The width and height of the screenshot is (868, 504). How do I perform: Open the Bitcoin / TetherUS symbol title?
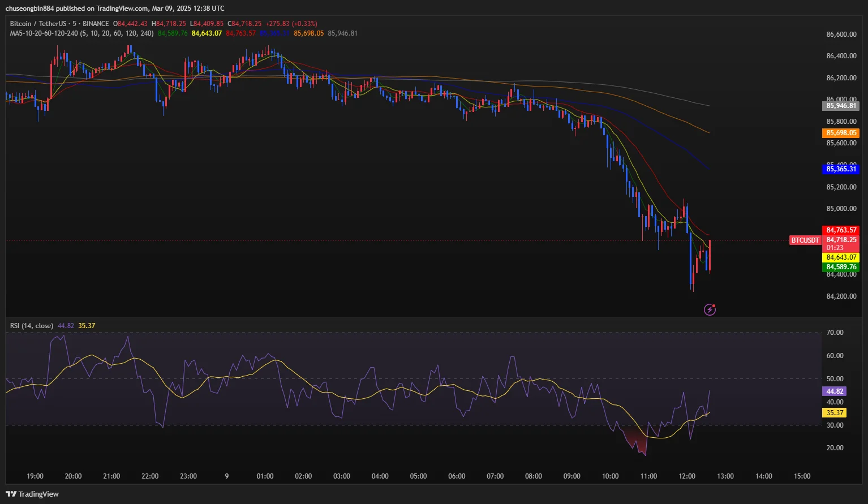pyautogui.click(x=38, y=24)
